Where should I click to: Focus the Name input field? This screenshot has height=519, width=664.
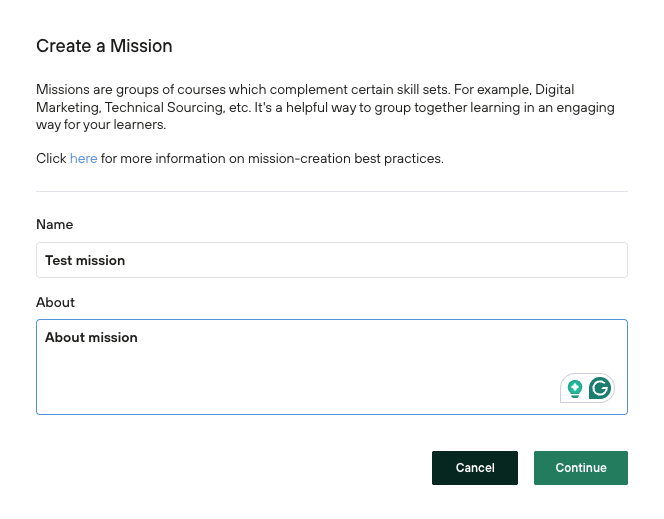[331, 260]
